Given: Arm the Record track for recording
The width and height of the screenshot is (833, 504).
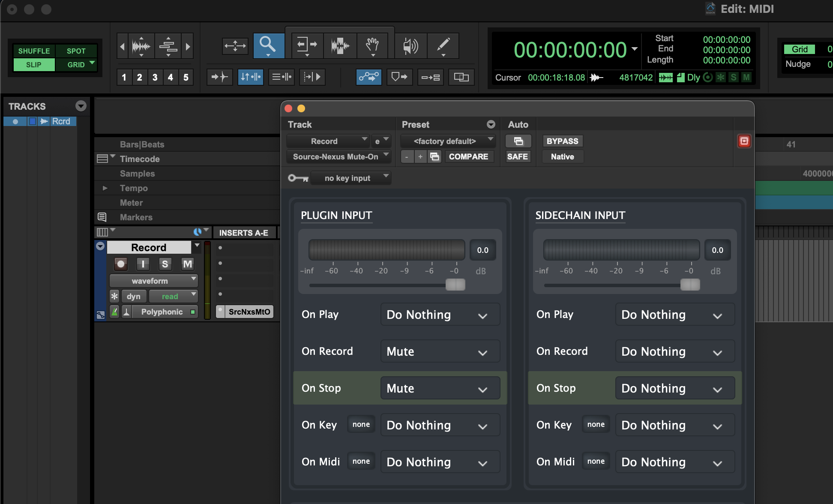Looking at the screenshot, I should point(121,264).
